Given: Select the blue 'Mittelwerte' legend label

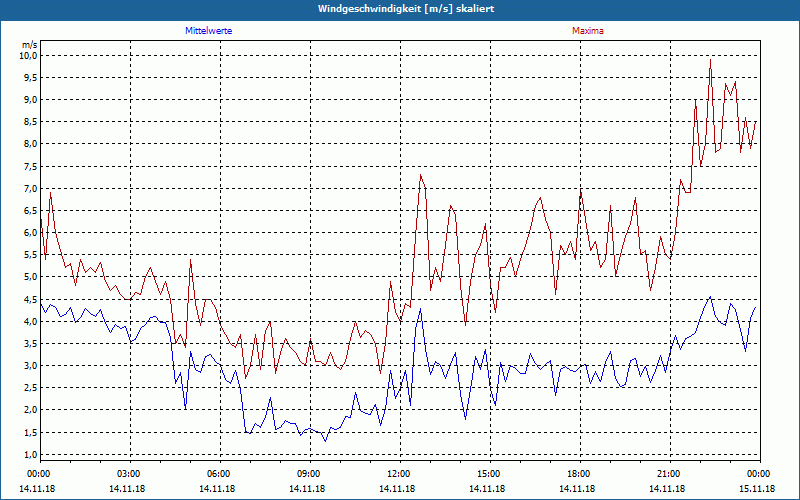Looking at the screenshot, I should [209, 31].
